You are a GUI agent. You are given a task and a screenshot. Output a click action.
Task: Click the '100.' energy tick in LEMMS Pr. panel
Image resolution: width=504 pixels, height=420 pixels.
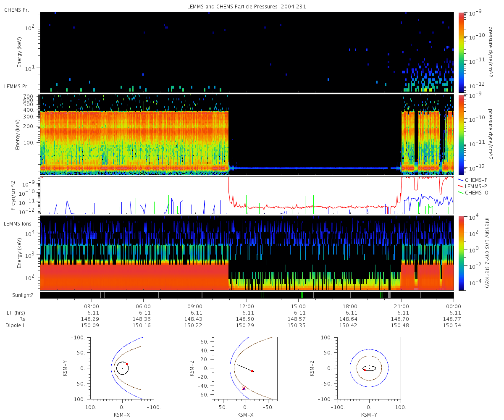[x=29, y=143]
